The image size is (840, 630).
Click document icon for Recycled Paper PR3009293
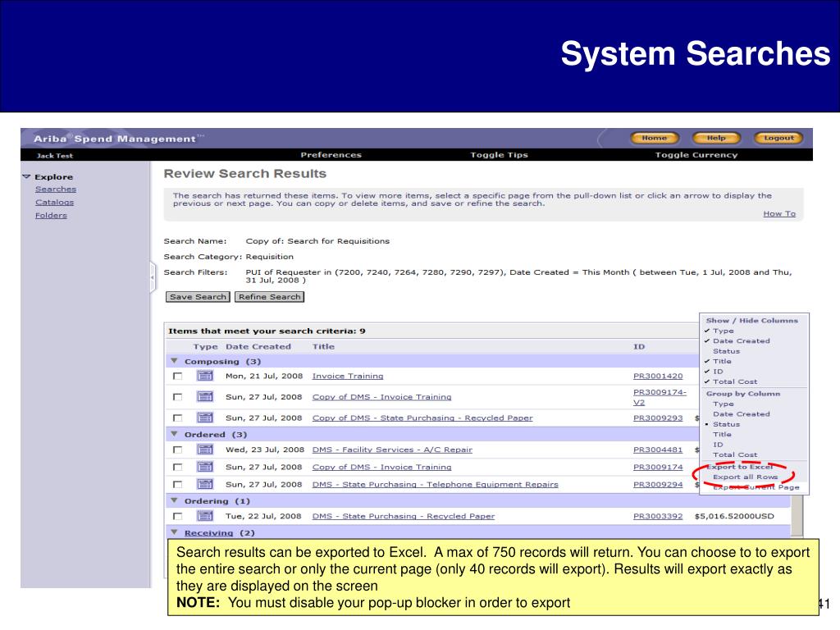(204, 418)
